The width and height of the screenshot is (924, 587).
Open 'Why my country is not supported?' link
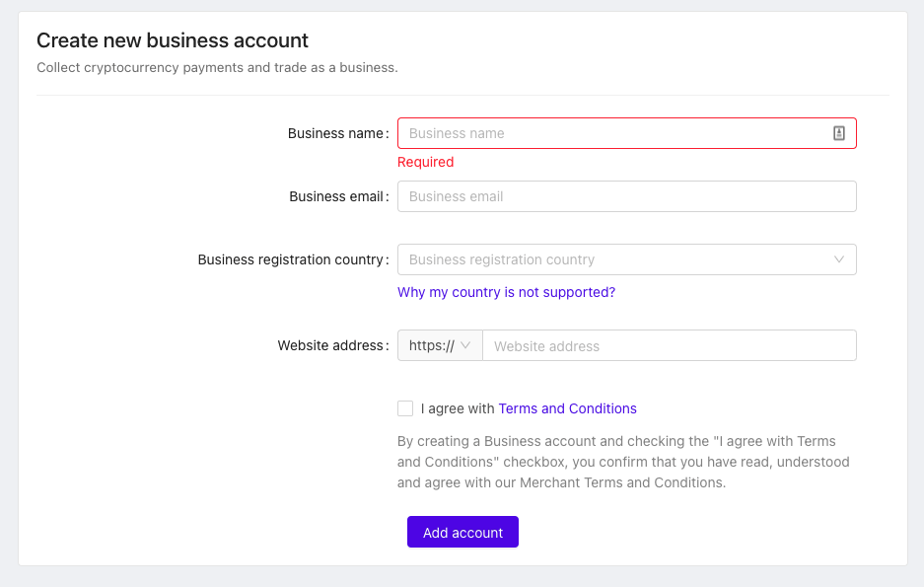click(x=506, y=292)
